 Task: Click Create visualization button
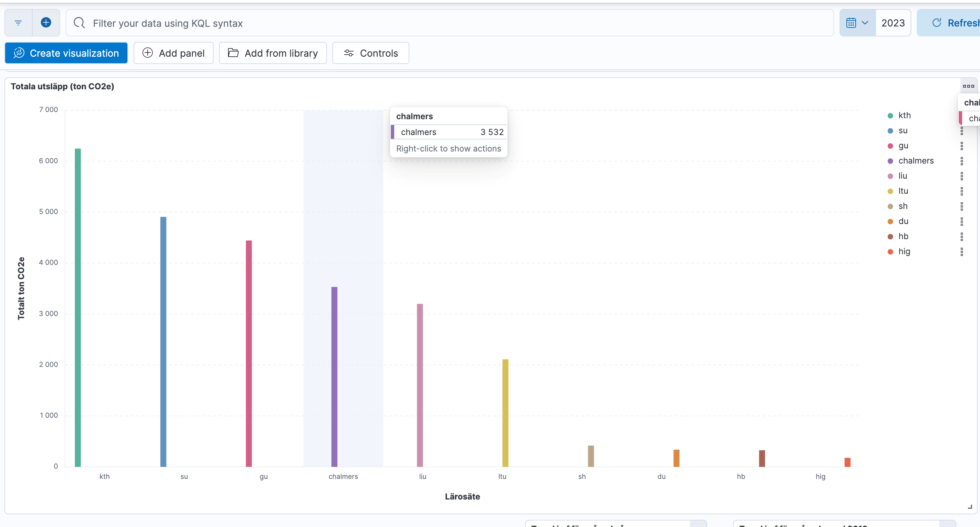(66, 53)
